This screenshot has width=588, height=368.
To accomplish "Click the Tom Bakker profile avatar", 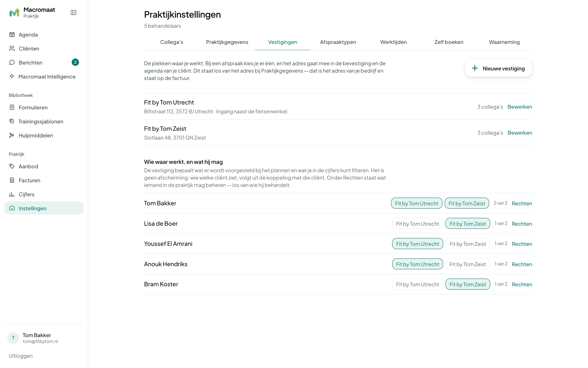I will pyautogui.click(x=13, y=338).
